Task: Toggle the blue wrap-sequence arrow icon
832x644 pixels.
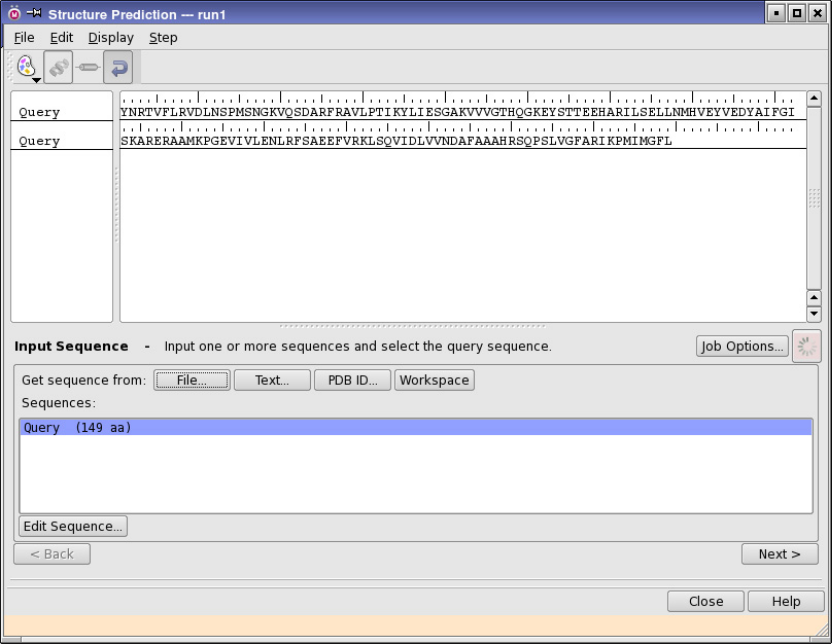Action: 118,67
